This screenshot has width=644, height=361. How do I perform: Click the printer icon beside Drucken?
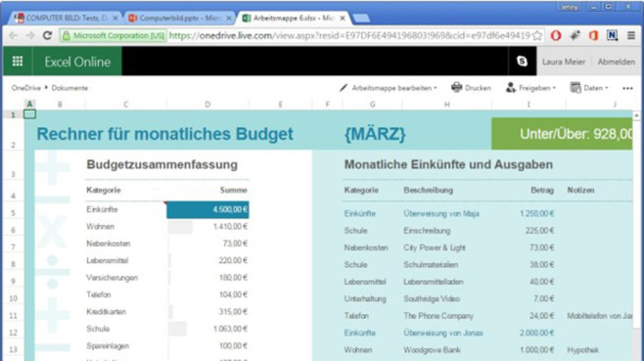(456, 87)
